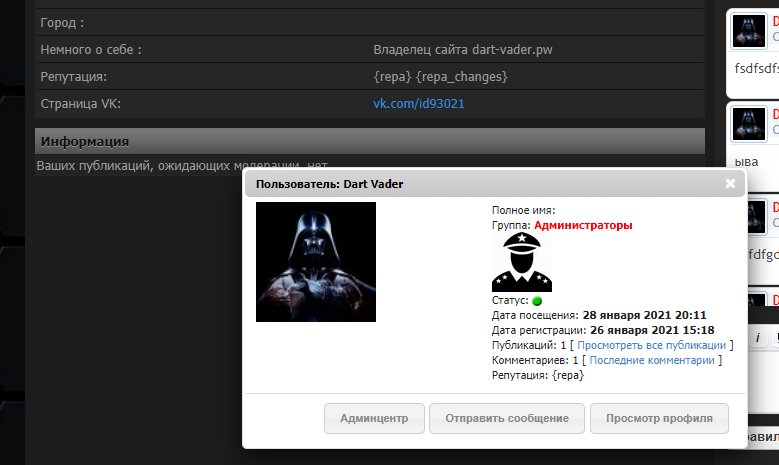The width and height of the screenshot is (779, 465).
Task: Click the Информация section header
Action: [370, 141]
